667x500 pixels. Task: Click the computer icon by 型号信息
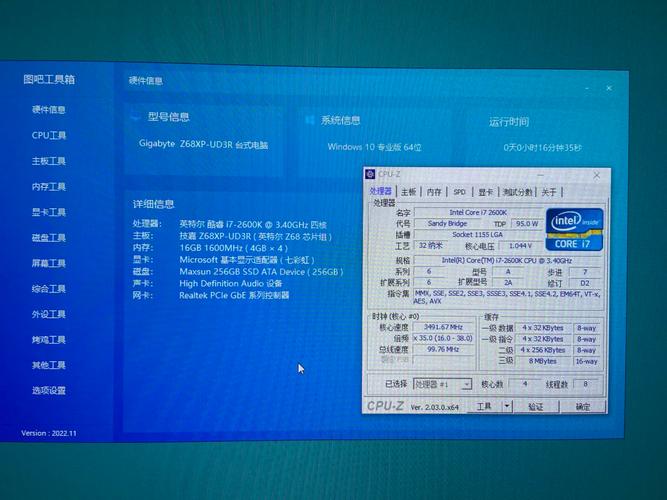click(x=136, y=116)
